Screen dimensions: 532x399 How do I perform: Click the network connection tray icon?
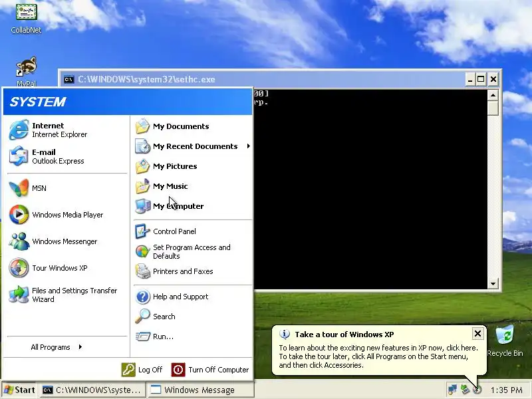452,390
